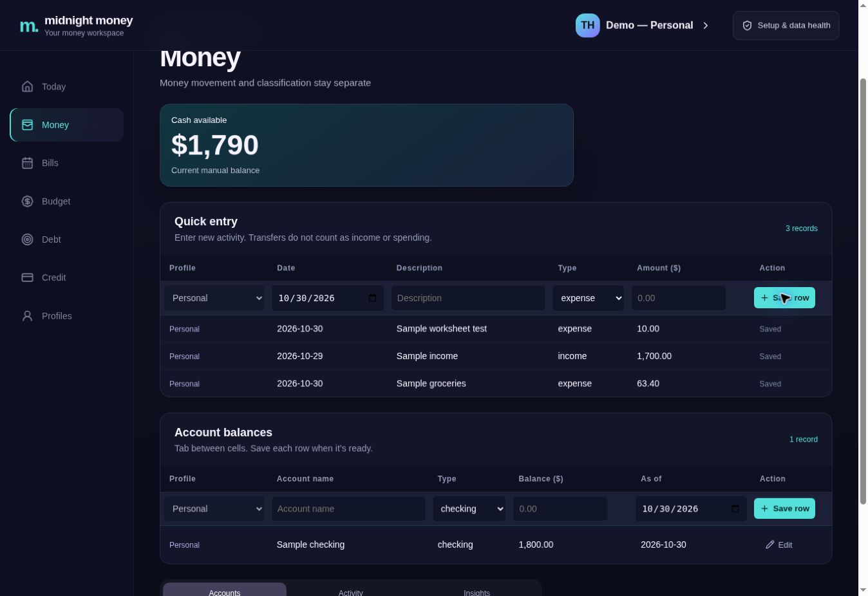
Task: Save the Account balances row
Action: coord(784,508)
